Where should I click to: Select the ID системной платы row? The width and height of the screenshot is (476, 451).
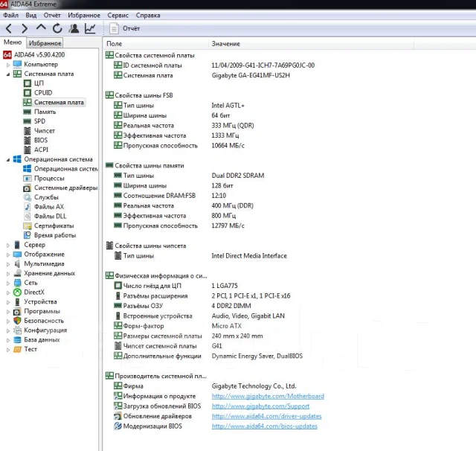tap(214, 65)
